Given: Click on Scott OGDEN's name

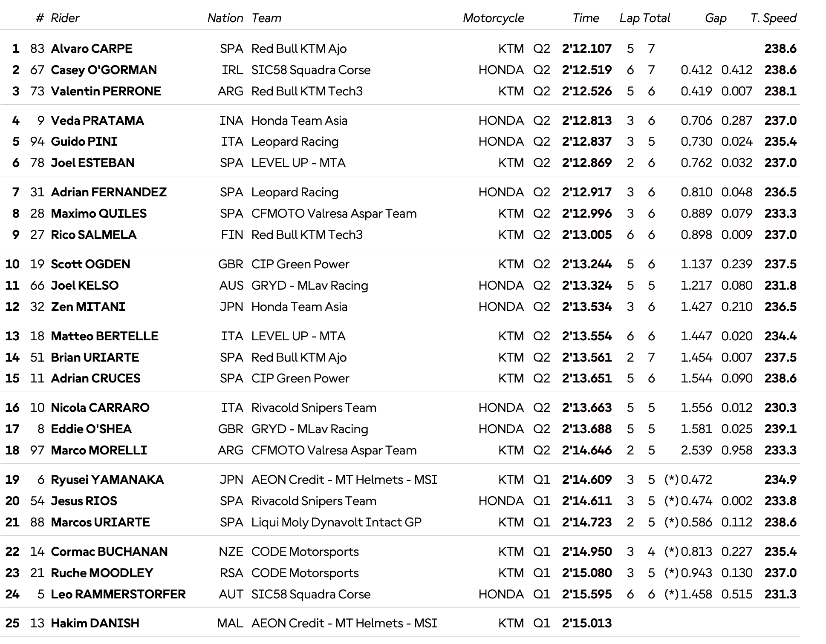Looking at the screenshot, I should click(90, 264).
